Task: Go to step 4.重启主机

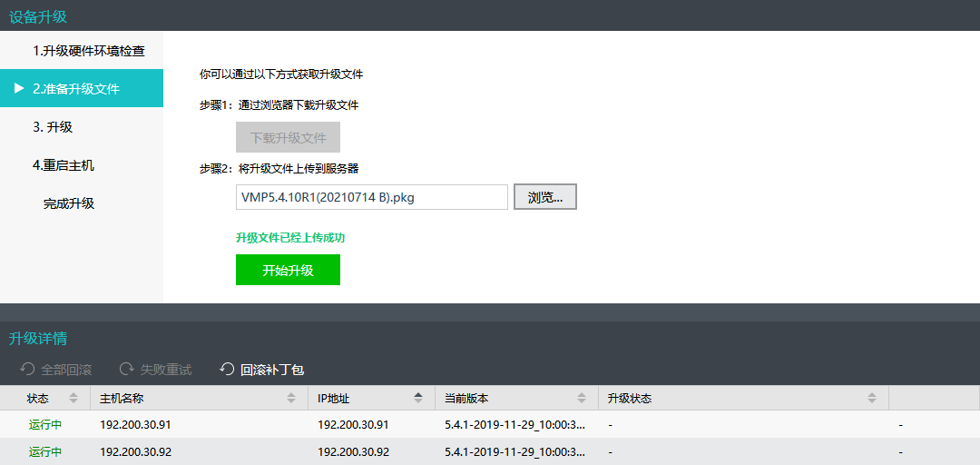Action: click(63, 165)
